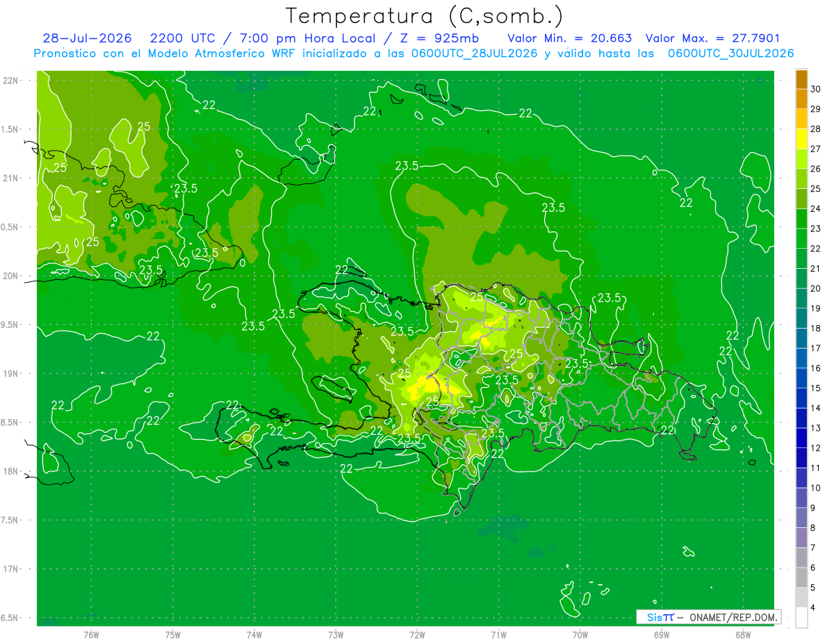Click the "68W" longitude axis label
This screenshot has height=644, width=834.
coord(742,635)
